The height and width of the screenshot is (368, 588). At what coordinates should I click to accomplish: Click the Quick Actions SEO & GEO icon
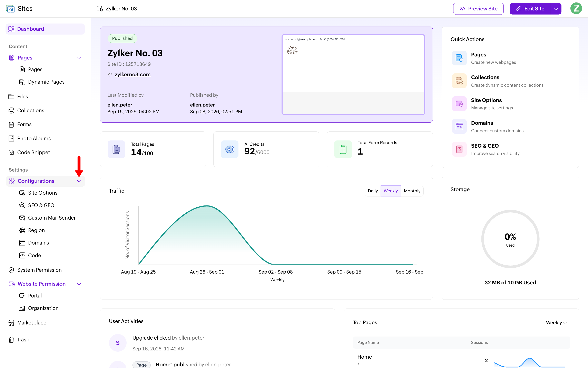(459, 149)
